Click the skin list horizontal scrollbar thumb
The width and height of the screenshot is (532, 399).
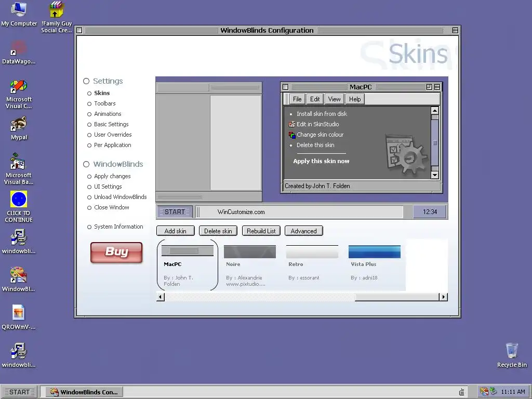click(x=397, y=297)
